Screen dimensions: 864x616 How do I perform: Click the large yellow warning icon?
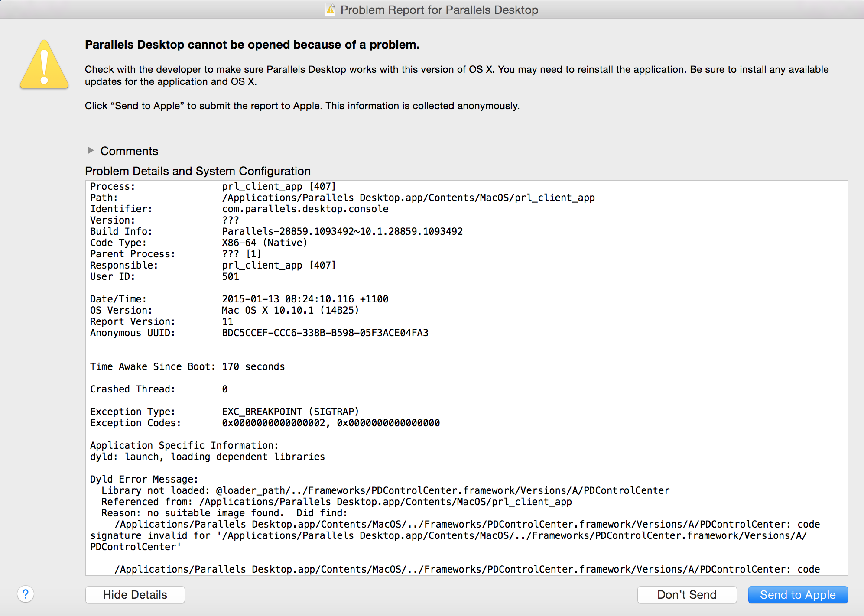(44, 65)
